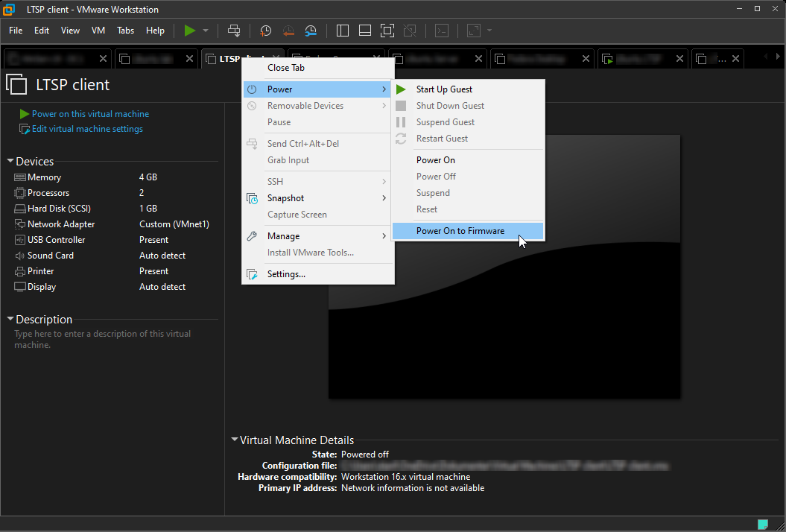Close the last visible VM tab
This screenshot has height=532, width=786.
[x=735, y=59]
